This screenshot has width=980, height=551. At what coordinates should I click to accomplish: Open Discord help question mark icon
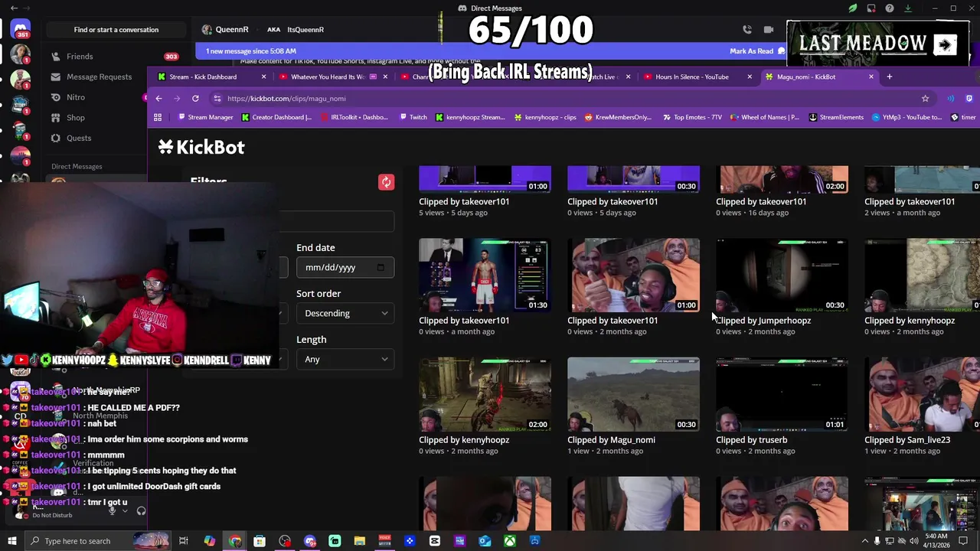pos(890,8)
